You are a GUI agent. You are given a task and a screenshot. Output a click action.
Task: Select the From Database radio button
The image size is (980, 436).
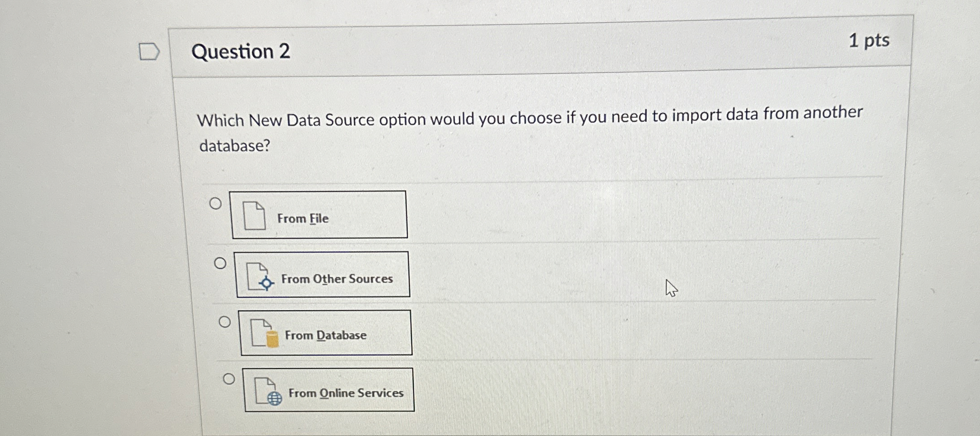pos(224,322)
